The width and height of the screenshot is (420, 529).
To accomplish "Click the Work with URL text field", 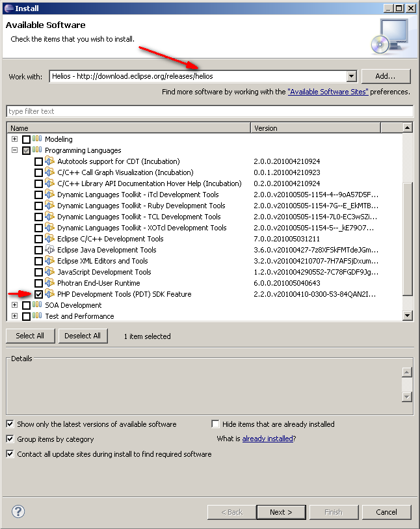I will (198, 76).
